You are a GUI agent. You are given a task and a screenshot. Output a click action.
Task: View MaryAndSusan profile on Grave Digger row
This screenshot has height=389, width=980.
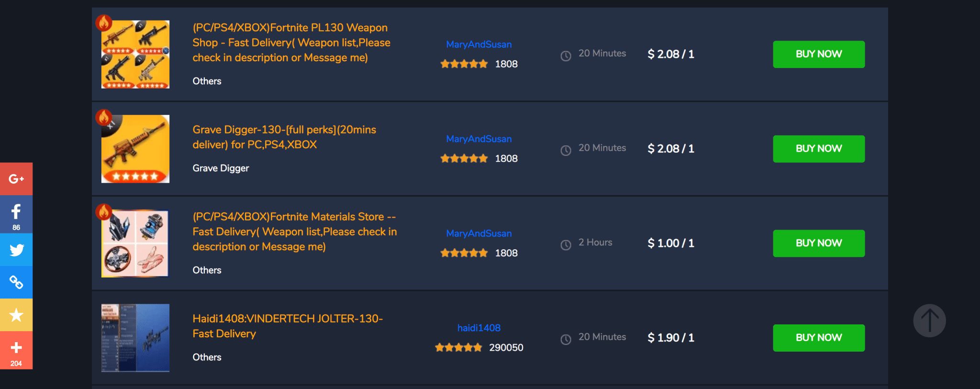pyautogui.click(x=479, y=139)
